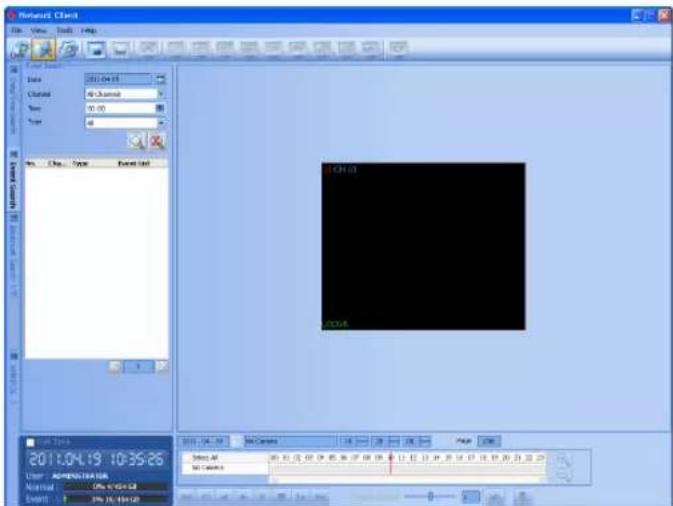Open the No Camera dropdown above timeline
Viewport: 673px width, 506px height.
tap(290, 441)
